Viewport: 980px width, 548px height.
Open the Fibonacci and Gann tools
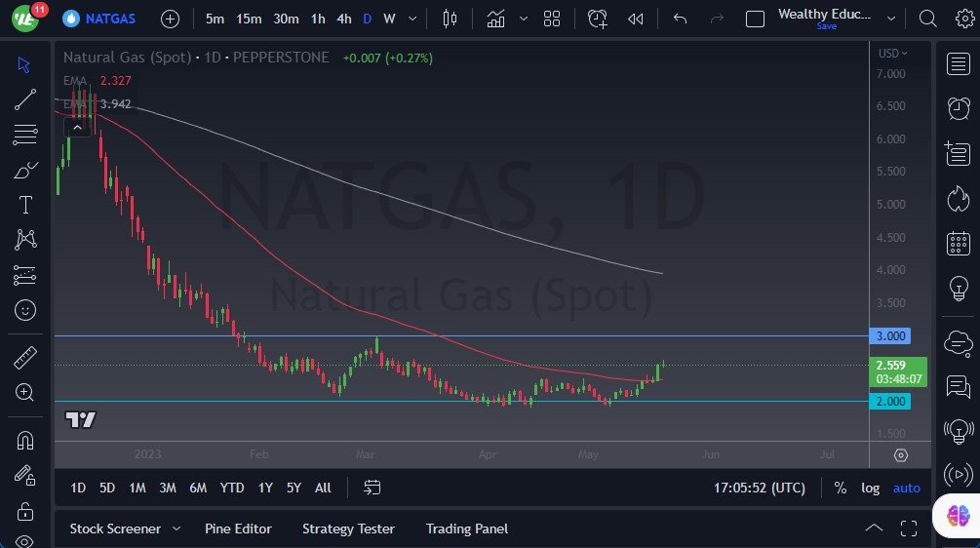coord(25,135)
